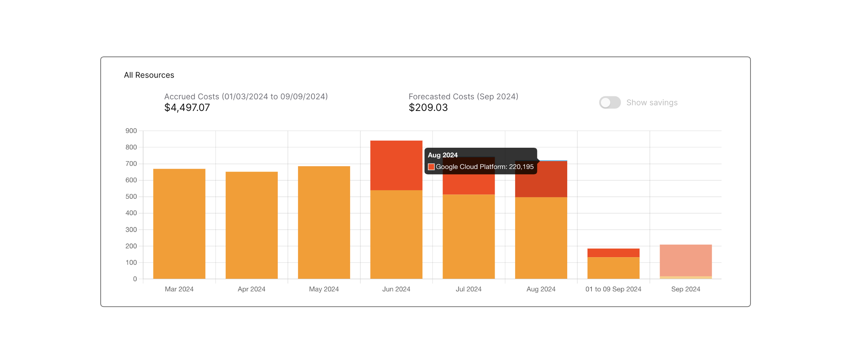Click the Sep 2024 axis label
Screen dimensions: 868x363
(x=685, y=289)
